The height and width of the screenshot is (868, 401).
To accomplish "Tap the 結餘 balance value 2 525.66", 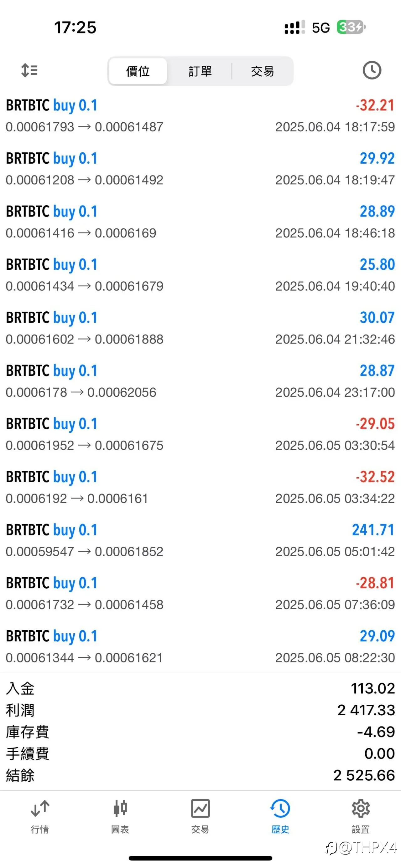I will pyautogui.click(x=364, y=775).
